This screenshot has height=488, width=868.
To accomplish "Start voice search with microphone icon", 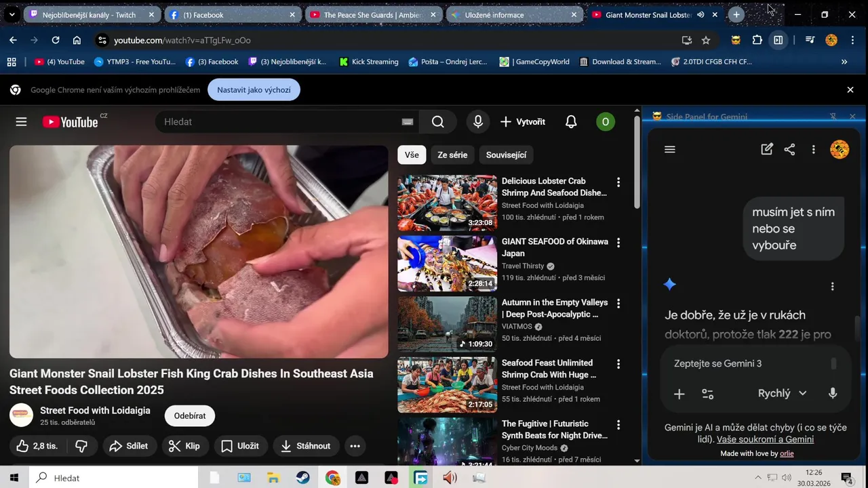I will pyautogui.click(x=478, y=122).
